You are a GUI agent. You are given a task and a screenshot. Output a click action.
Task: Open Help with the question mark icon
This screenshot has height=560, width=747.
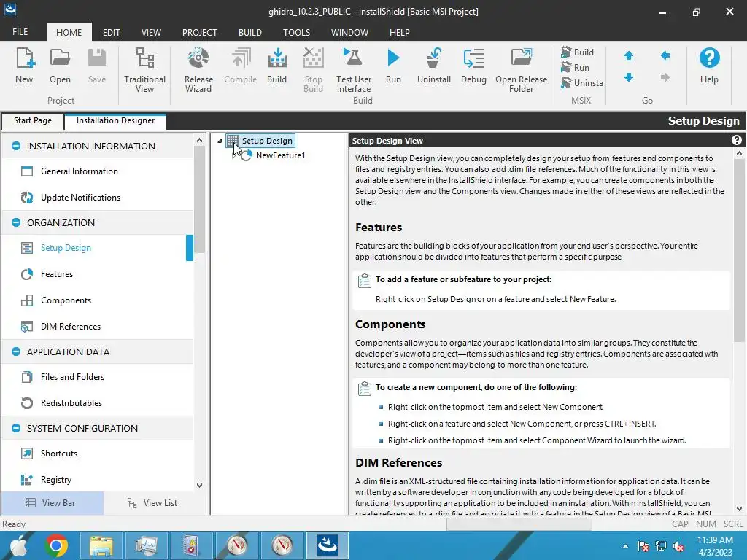pyautogui.click(x=709, y=66)
